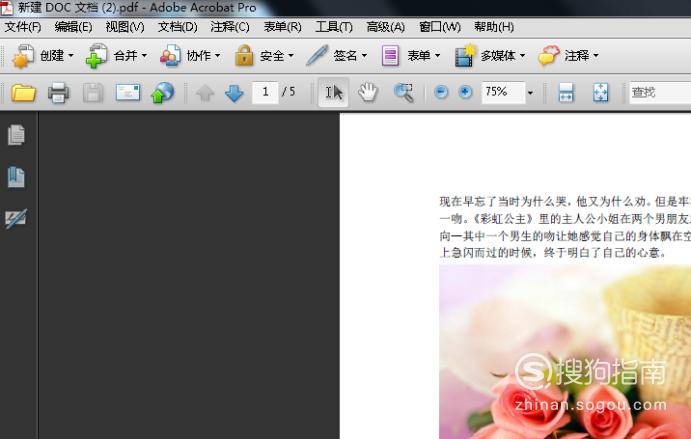
Task: Click the zoom in plus button
Action: 465,92
